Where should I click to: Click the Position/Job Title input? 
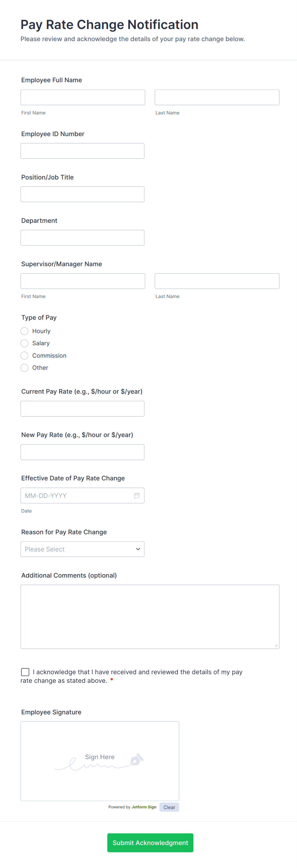[82, 194]
